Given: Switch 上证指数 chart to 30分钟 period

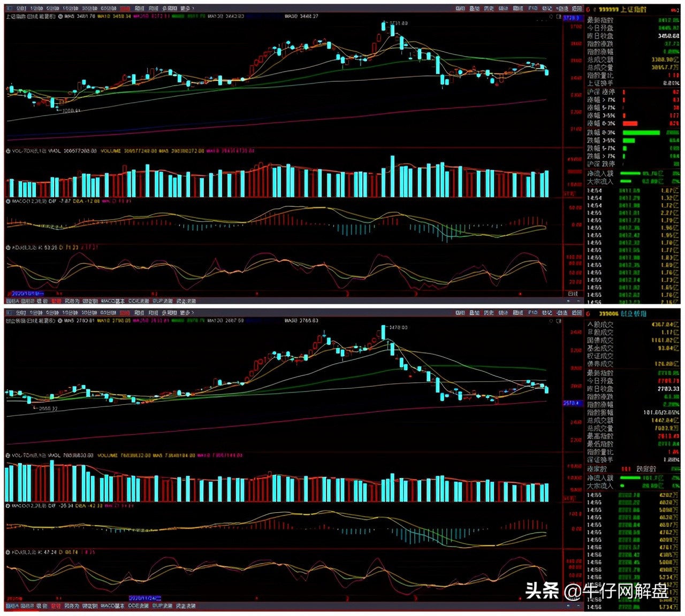Looking at the screenshot, I should pos(89,9).
